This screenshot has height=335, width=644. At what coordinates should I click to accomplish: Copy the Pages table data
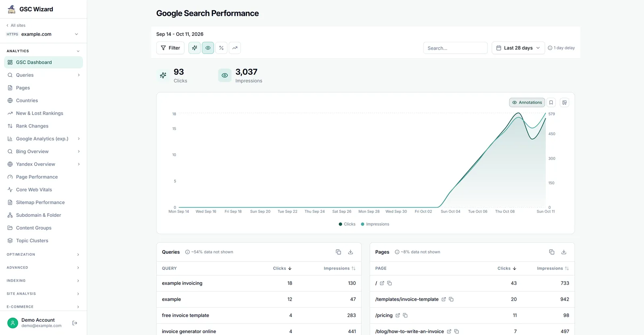(x=552, y=252)
